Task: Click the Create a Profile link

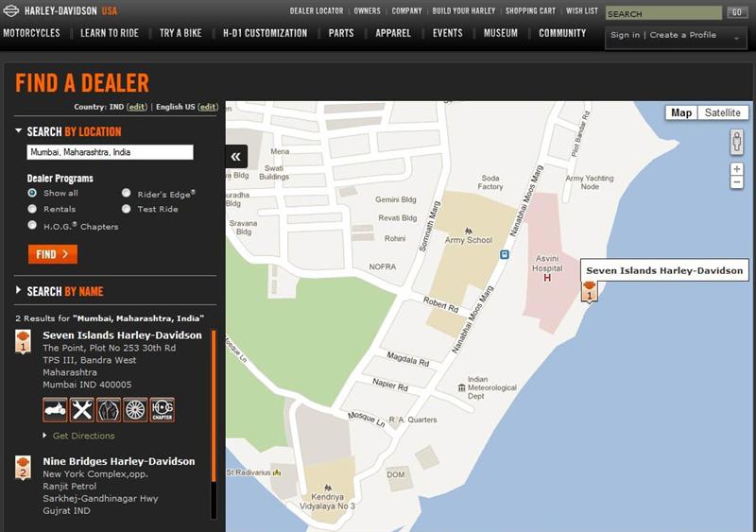Action: [x=682, y=35]
